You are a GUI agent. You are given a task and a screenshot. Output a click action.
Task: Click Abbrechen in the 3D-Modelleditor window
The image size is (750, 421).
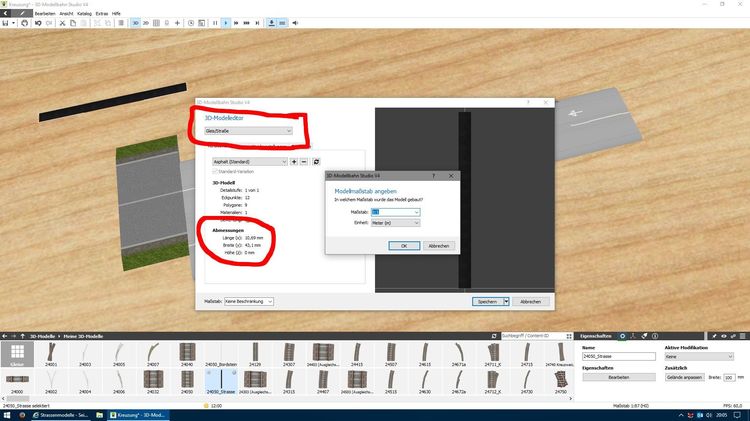pyautogui.click(x=530, y=301)
